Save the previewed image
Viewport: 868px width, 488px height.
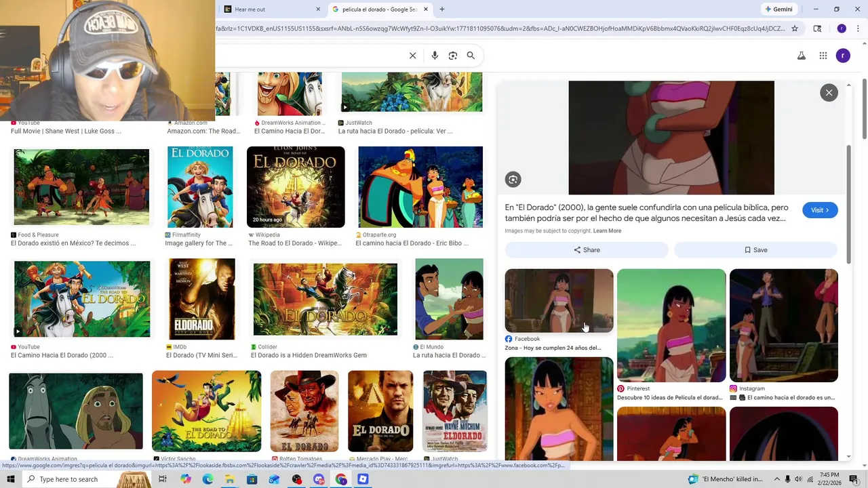click(756, 250)
